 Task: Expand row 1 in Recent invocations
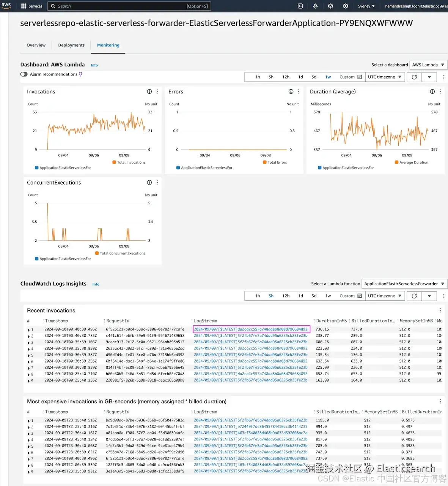click(28, 330)
